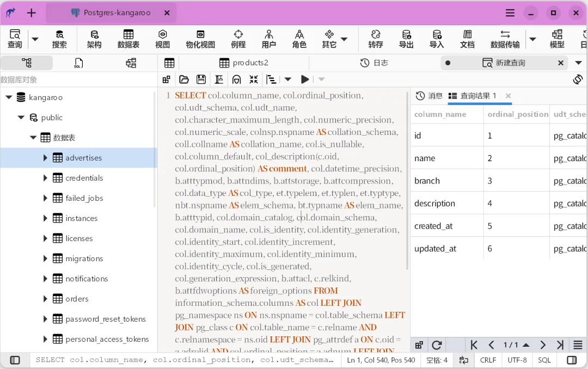This screenshot has width=588, height=369.
Task: Run the query with play button
Action: [305, 79]
